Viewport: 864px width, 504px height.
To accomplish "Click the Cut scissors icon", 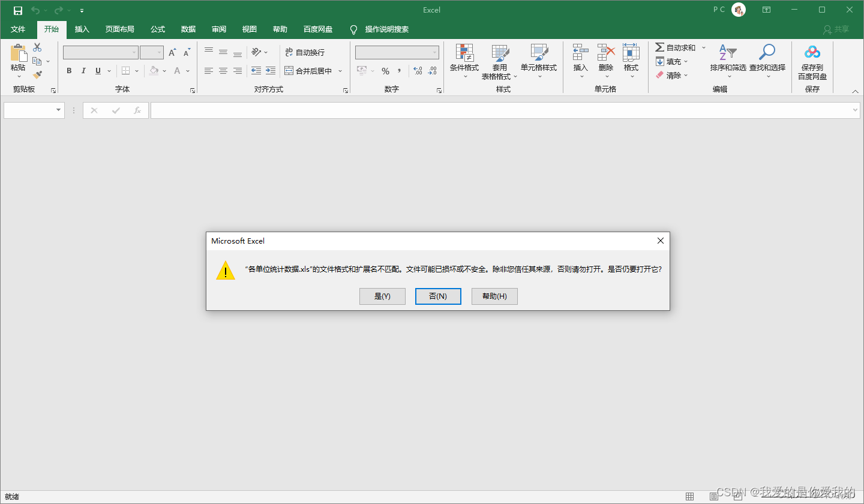I will (37, 47).
